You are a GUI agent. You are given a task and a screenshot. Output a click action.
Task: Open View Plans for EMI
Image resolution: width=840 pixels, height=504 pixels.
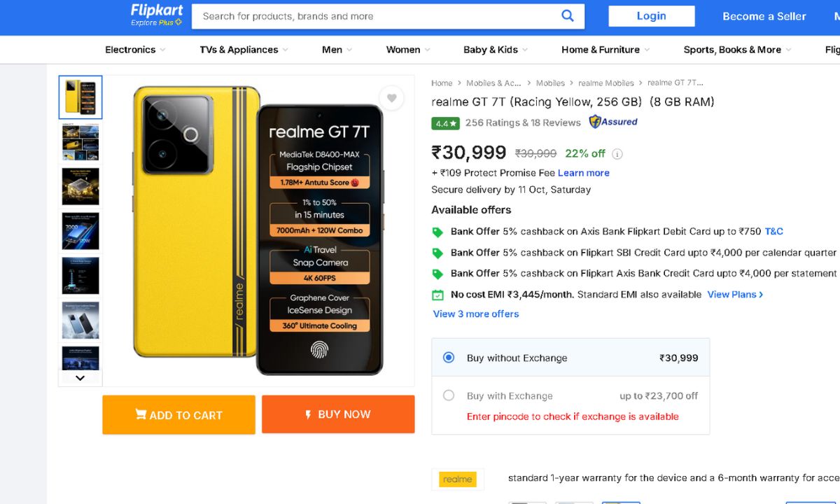[x=735, y=295]
